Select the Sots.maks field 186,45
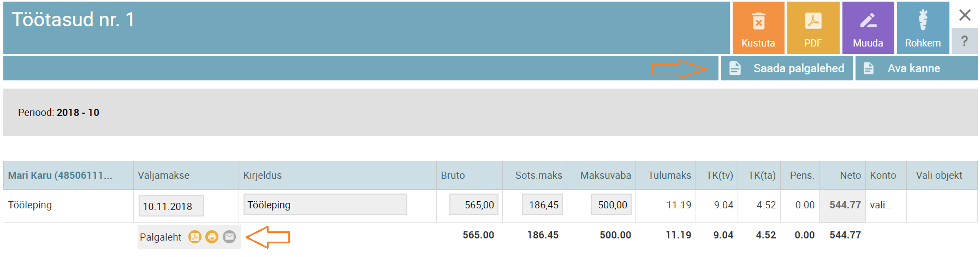980x257 pixels. click(542, 205)
